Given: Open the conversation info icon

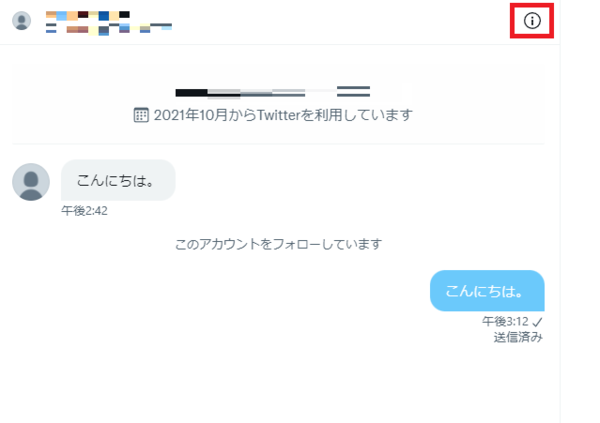Looking at the screenshot, I should coord(532,21).
